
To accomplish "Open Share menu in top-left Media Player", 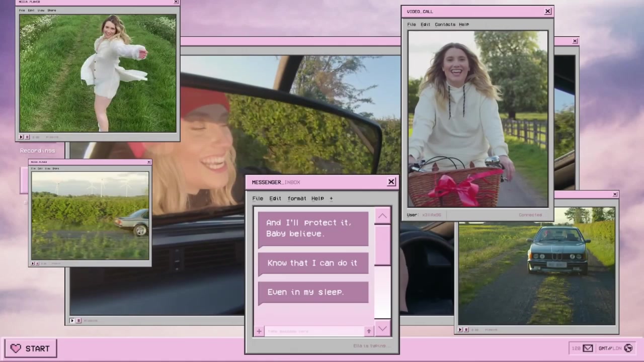I will pyautogui.click(x=52, y=10).
